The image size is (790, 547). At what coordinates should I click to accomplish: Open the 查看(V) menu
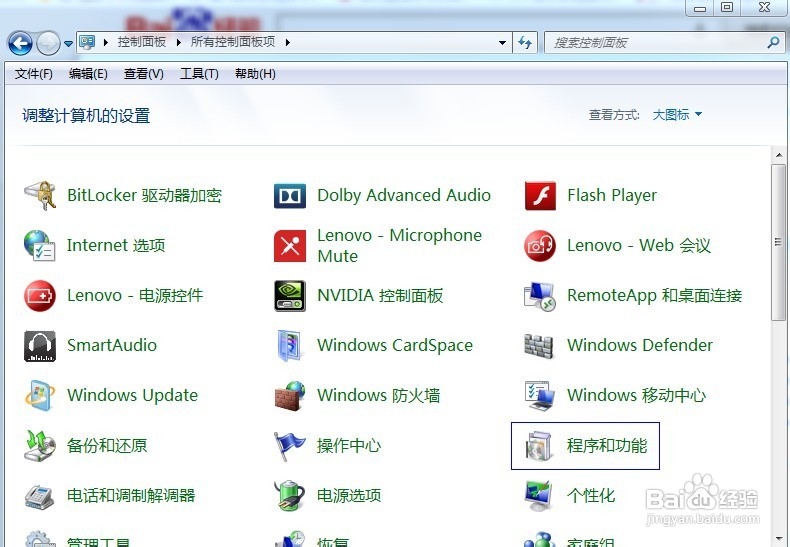144,74
